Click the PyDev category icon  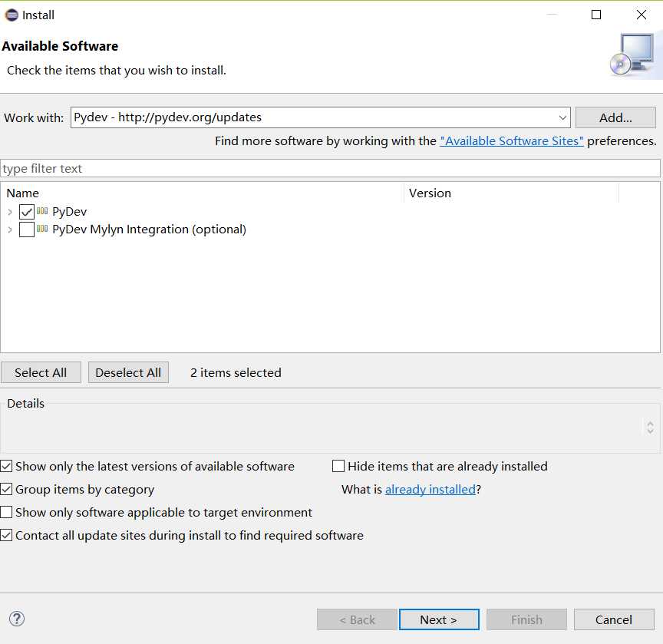click(43, 211)
